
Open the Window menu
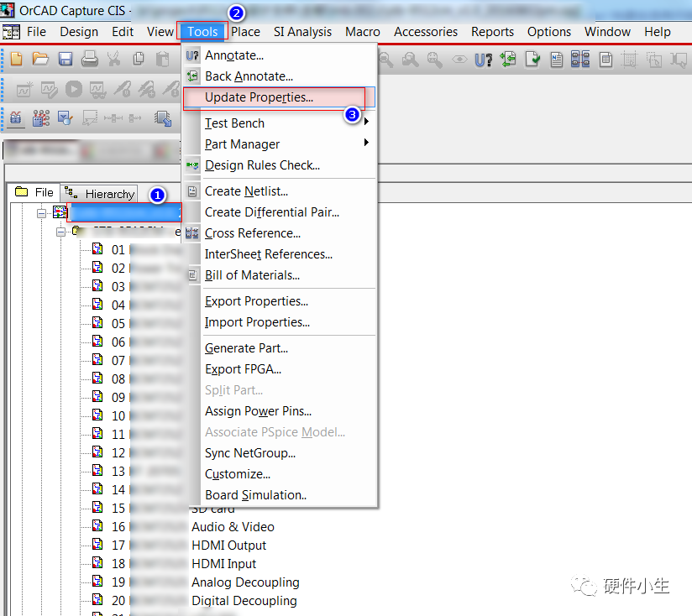point(607,32)
